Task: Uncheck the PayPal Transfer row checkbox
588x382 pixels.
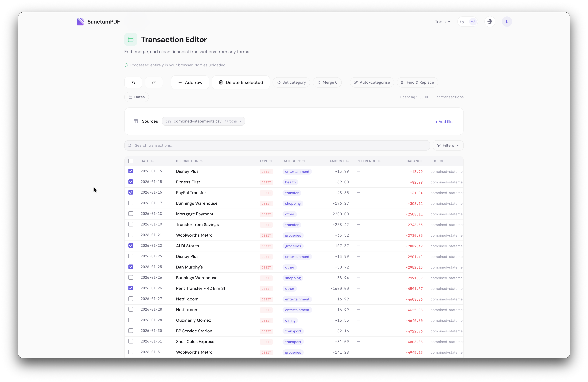Action: click(x=131, y=192)
